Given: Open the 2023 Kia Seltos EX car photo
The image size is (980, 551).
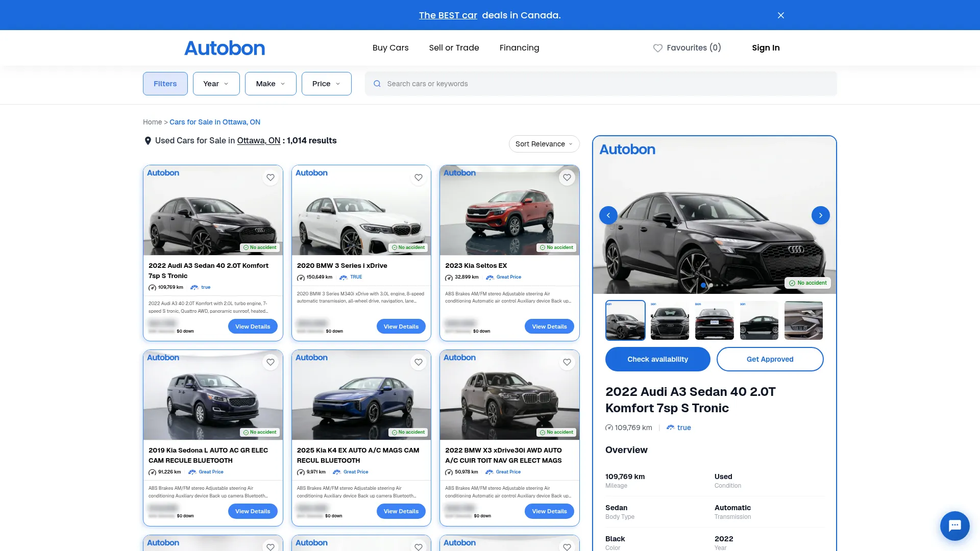Looking at the screenshot, I should tap(509, 210).
